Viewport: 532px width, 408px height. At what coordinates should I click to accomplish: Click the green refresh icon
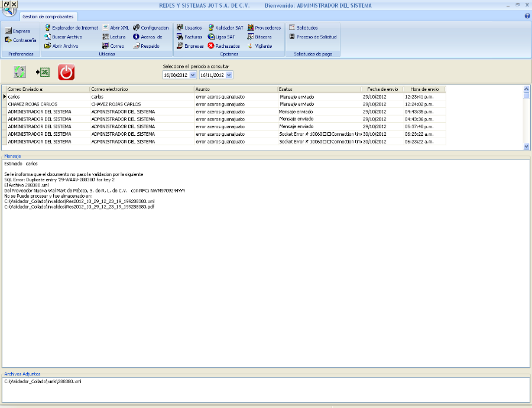pyautogui.click(x=20, y=72)
